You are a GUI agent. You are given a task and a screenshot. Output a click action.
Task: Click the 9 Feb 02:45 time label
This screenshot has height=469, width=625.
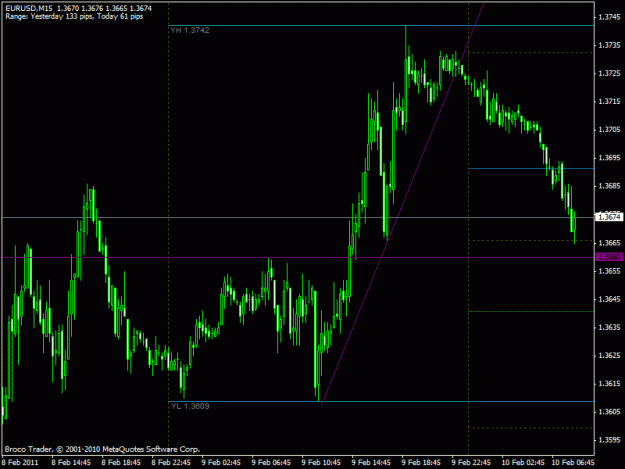[221, 462]
